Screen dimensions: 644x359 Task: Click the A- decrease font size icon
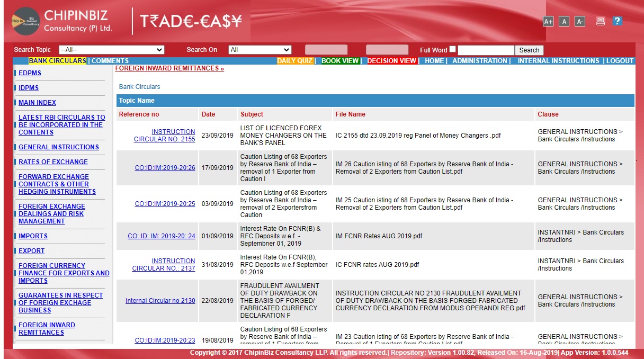[580, 21]
